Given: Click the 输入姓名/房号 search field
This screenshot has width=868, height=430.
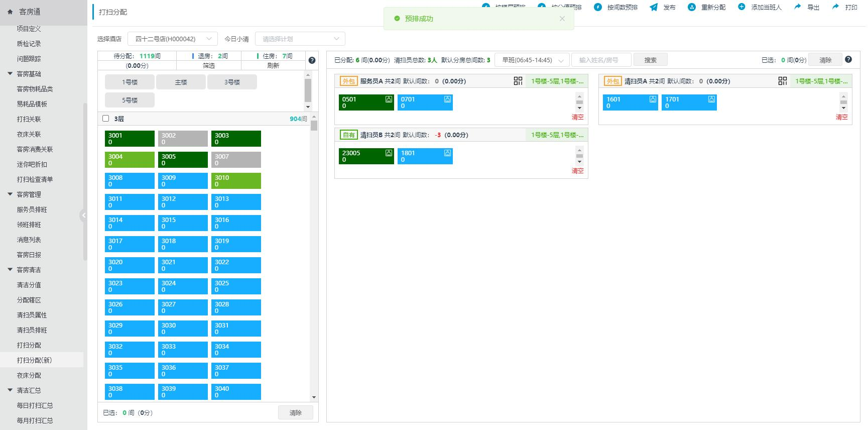Looking at the screenshot, I should click(x=601, y=60).
